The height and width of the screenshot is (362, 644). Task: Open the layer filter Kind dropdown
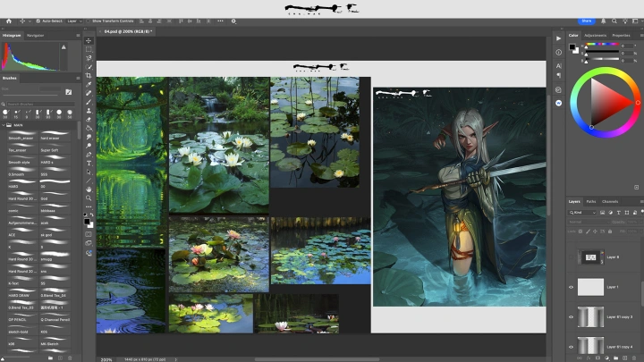(582, 213)
